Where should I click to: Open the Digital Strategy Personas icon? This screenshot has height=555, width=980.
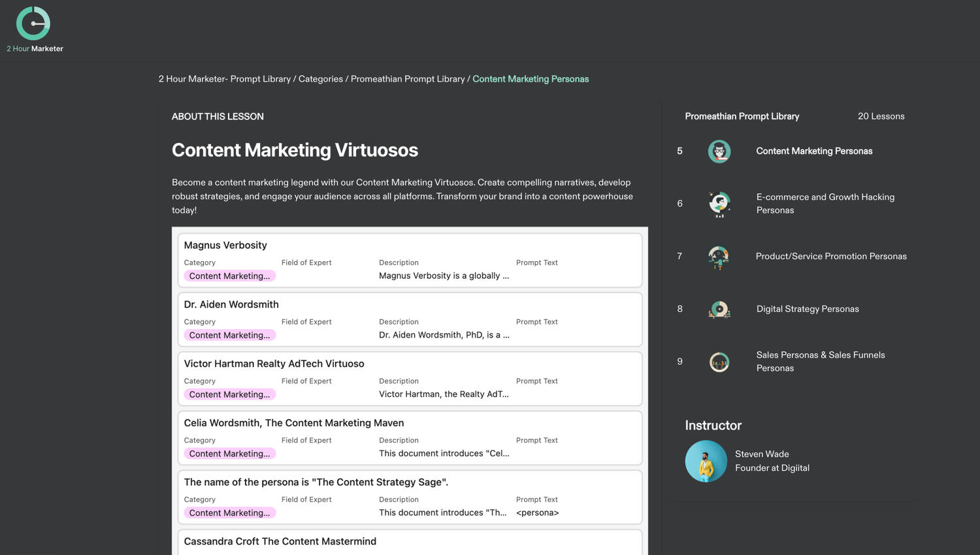pyautogui.click(x=719, y=309)
